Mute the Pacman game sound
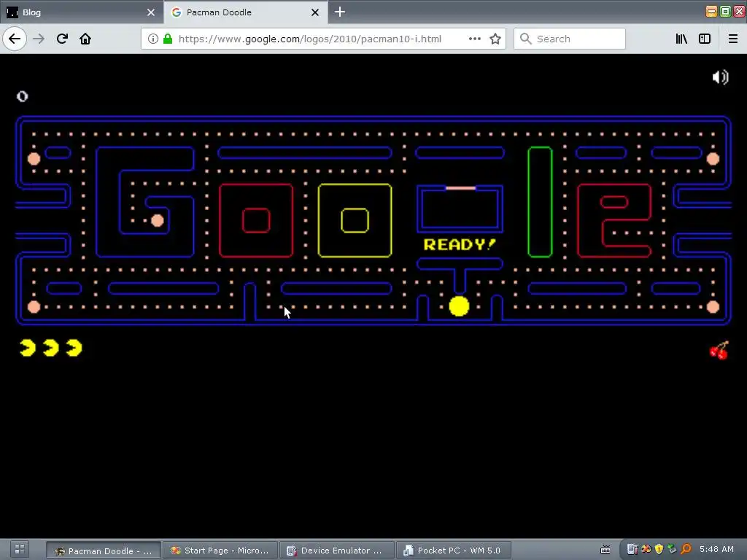 [x=720, y=77]
